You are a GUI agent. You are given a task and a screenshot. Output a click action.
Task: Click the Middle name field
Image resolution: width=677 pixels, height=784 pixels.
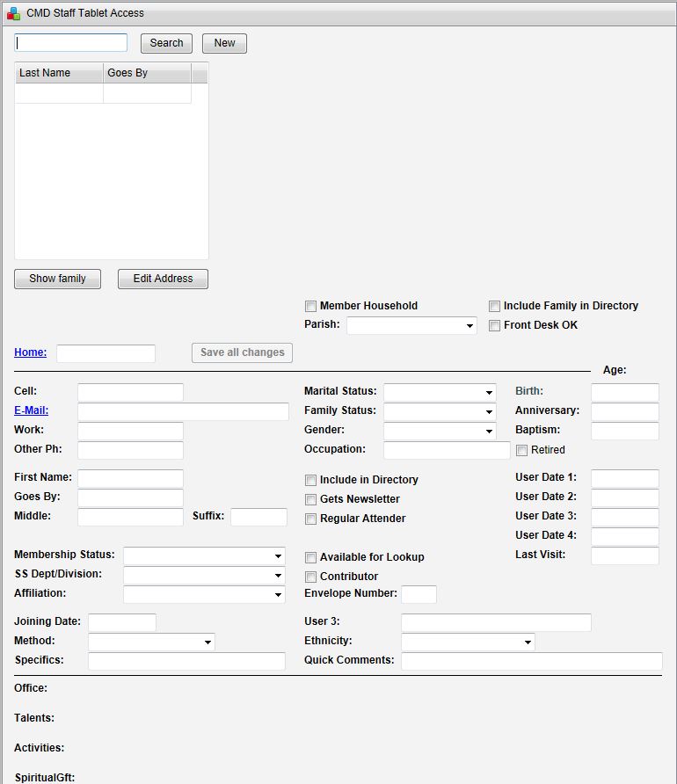click(130, 517)
